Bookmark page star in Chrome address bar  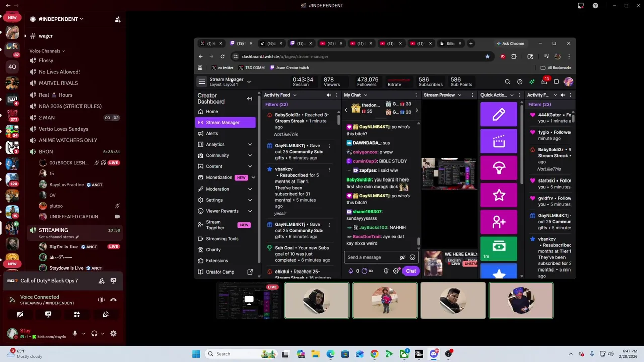pos(487,56)
